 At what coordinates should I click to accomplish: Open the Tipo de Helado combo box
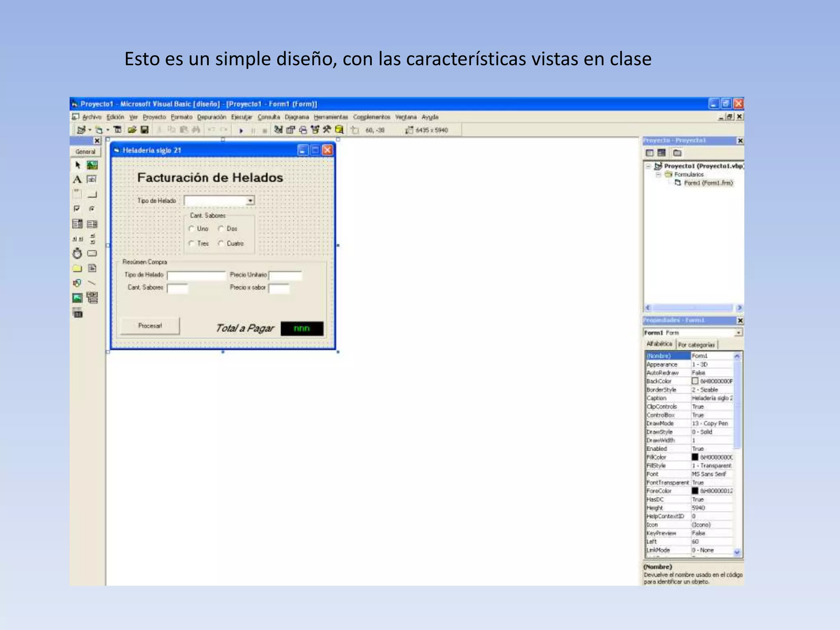(x=250, y=201)
